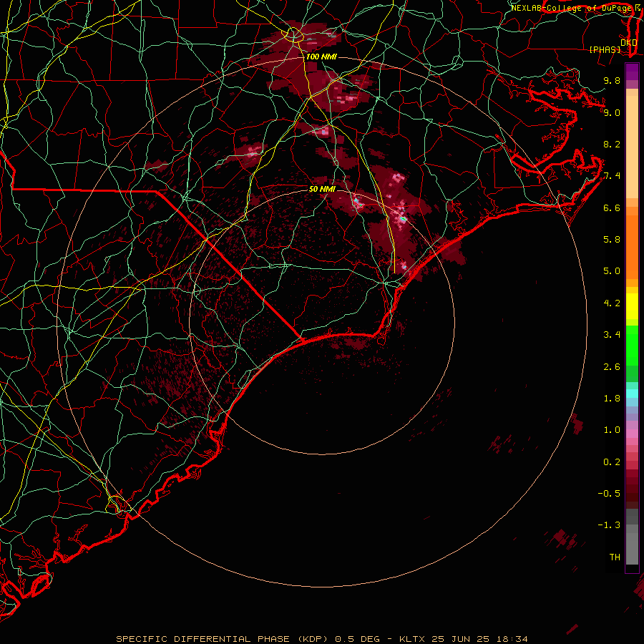Click the 9.8 color scale value
This screenshot has width=644, height=644.
[x=612, y=80]
